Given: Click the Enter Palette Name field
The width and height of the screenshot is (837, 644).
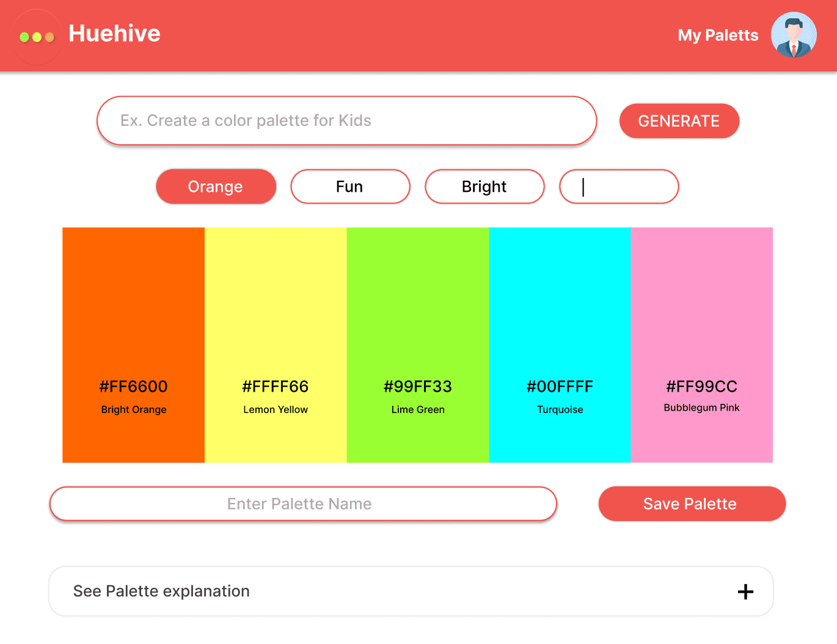Looking at the screenshot, I should [x=303, y=504].
